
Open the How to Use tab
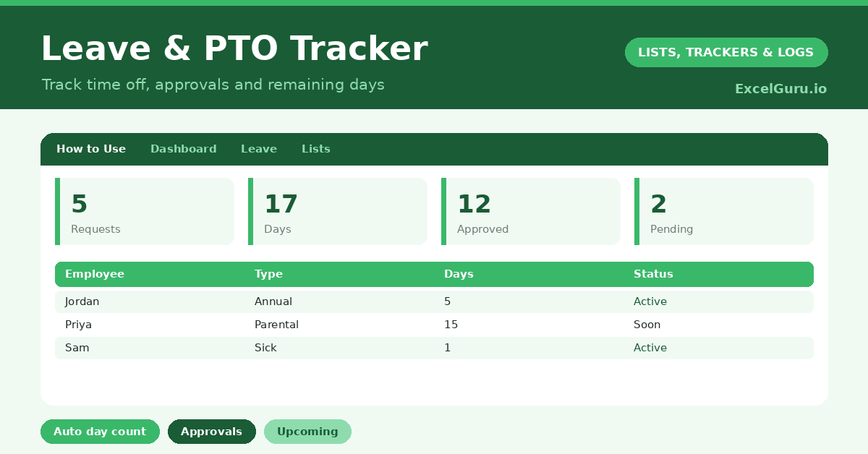tap(91, 149)
